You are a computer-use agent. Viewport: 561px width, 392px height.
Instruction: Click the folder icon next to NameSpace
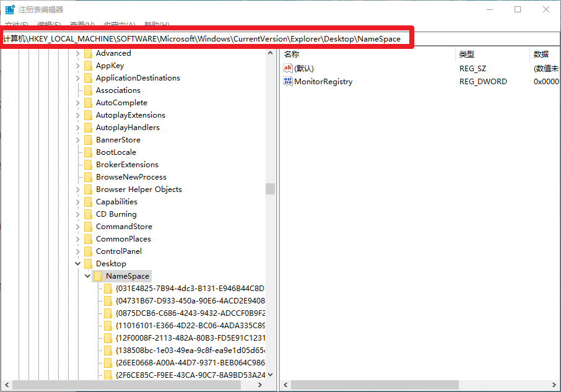point(98,276)
